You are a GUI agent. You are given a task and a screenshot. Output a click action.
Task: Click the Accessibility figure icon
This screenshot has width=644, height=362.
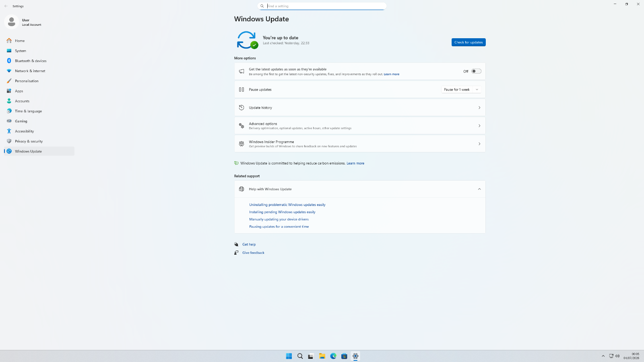[x=9, y=131]
